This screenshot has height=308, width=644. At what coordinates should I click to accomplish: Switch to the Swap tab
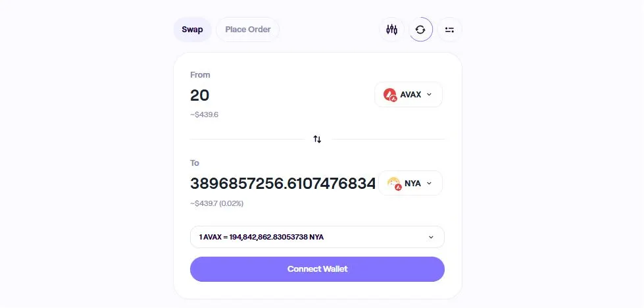click(x=192, y=30)
